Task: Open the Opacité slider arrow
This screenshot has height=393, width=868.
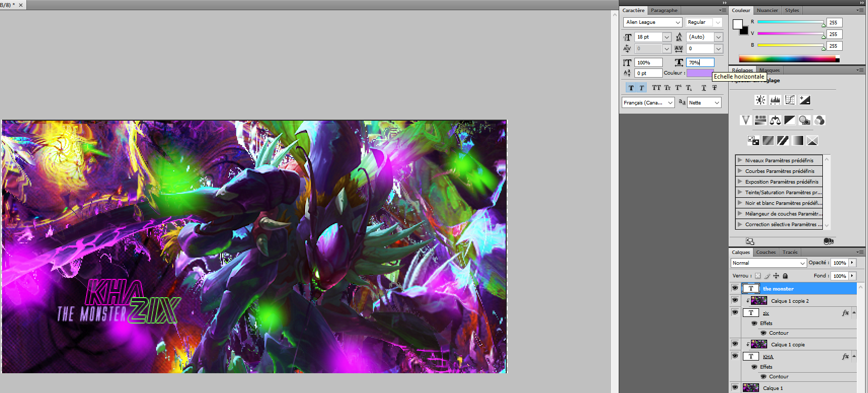Action: (852, 263)
